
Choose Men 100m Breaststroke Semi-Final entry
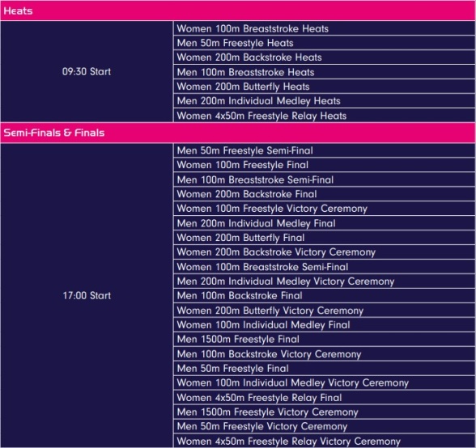tap(324, 180)
